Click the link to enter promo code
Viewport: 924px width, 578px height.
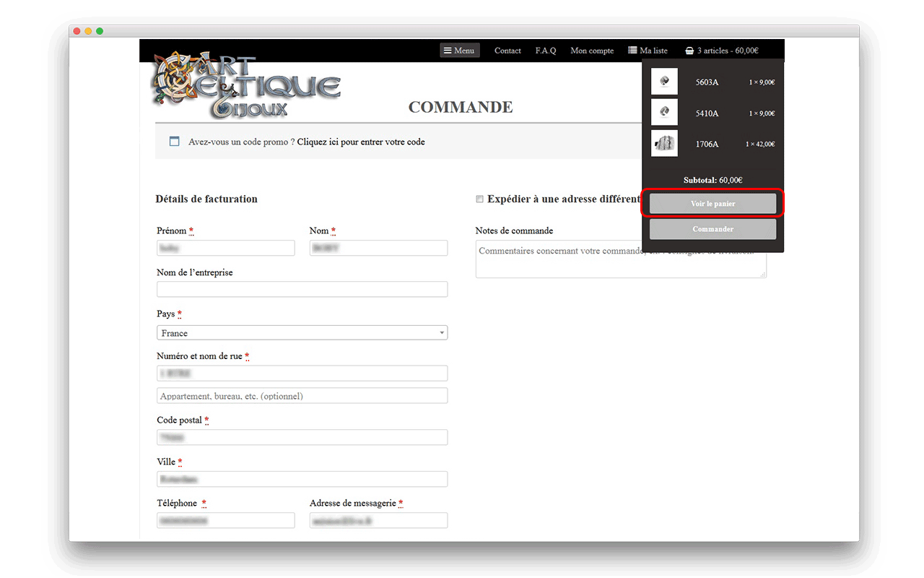click(361, 142)
